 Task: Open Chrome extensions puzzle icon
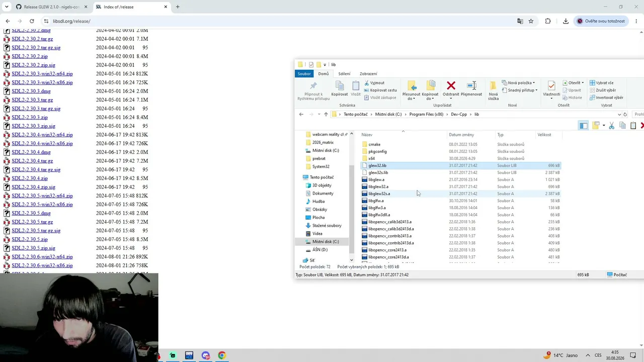tap(548, 21)
